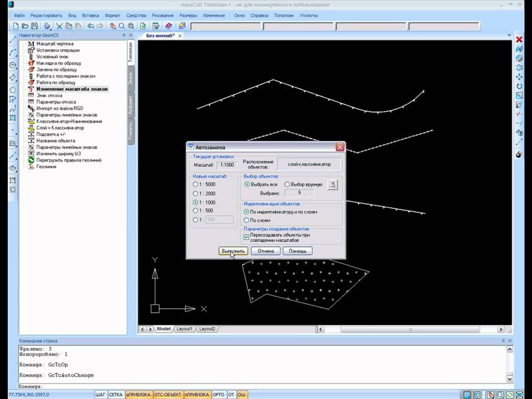Switch to the Layout1 tab
The width and height of the screenshot is (532, 399).
[x=184, y=329]
